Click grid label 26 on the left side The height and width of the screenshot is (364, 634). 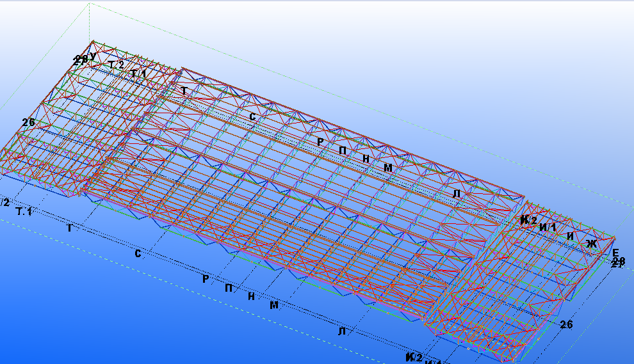[28, 122]
